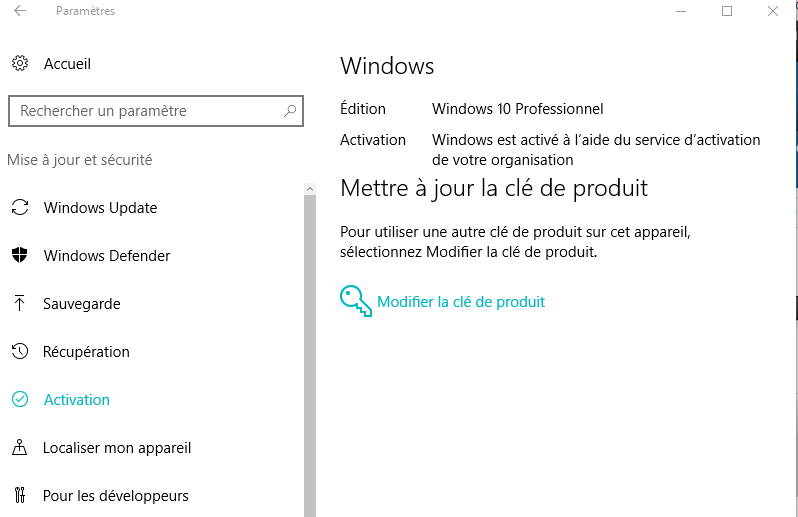Open Pour les développeurs settings

click(x=116, y=496)
